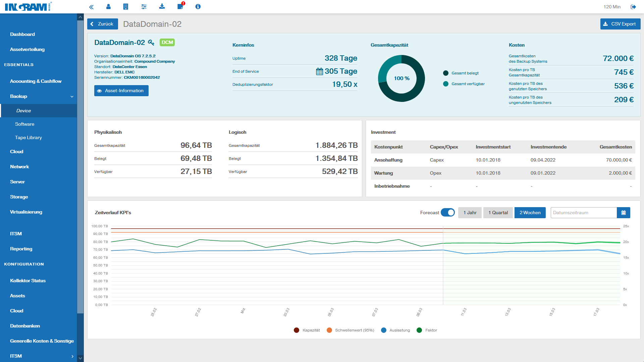This screenshot has height=362, width=644.
Task: Click the logout icon next to 120 Min
Action: [x=633, y=7]
